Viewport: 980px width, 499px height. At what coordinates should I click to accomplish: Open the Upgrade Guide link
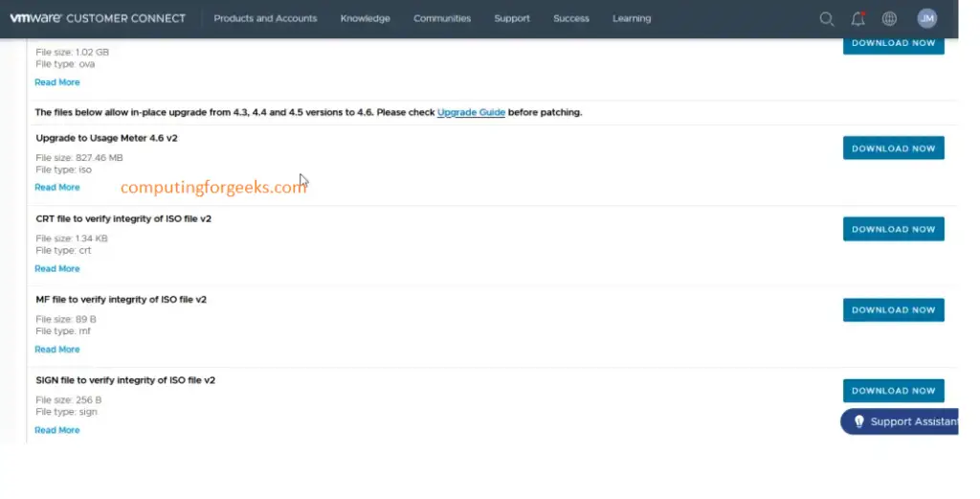[471, 113]
